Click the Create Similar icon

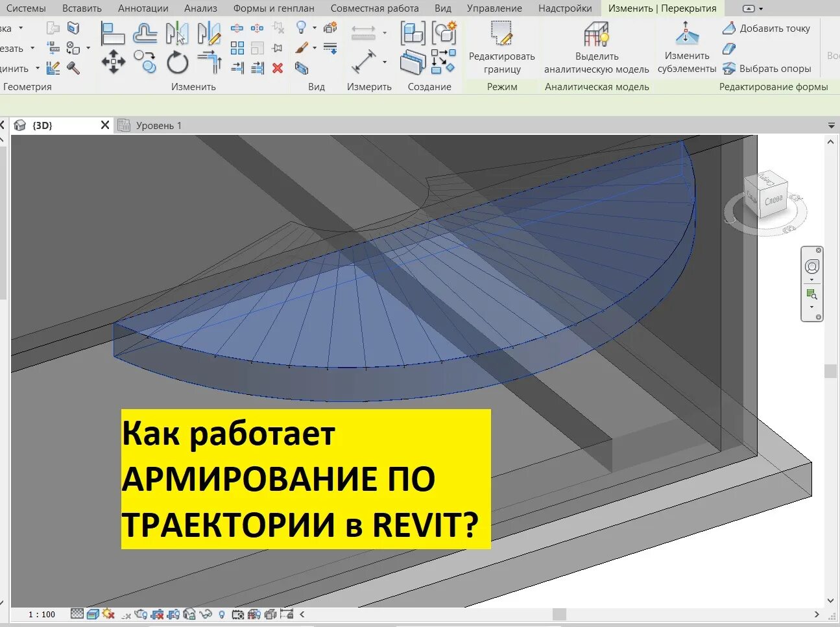444,62
